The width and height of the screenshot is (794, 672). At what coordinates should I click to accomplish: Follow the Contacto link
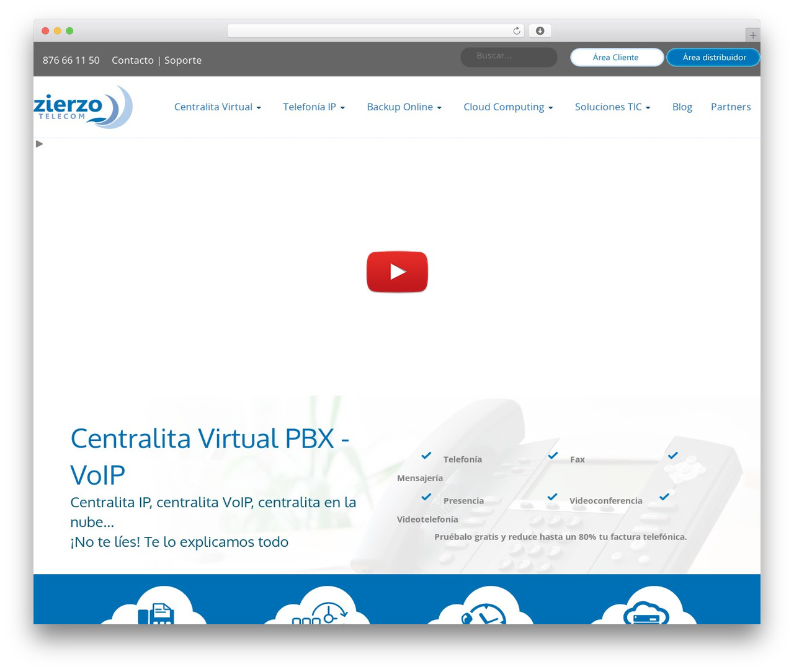tap(133, 60)
